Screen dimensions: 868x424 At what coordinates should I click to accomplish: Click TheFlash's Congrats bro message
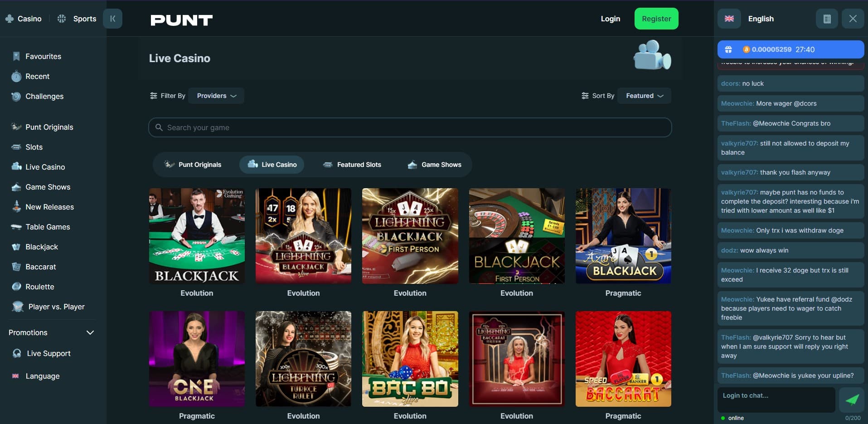[x=790, y=123]
